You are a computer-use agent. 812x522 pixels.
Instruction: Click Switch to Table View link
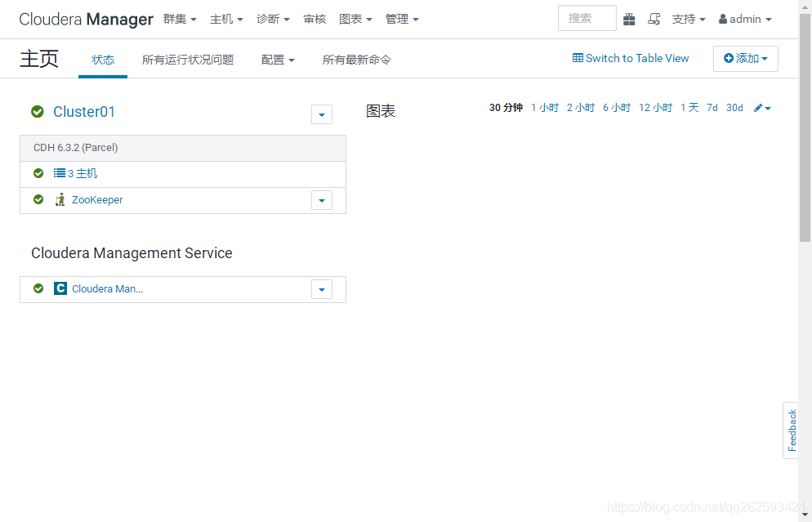(x=631, y=58)
